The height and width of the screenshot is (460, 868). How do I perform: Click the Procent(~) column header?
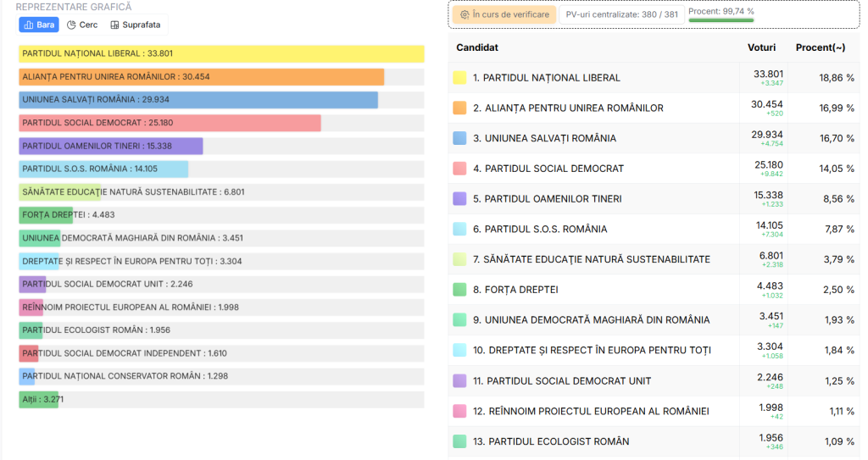821,47
